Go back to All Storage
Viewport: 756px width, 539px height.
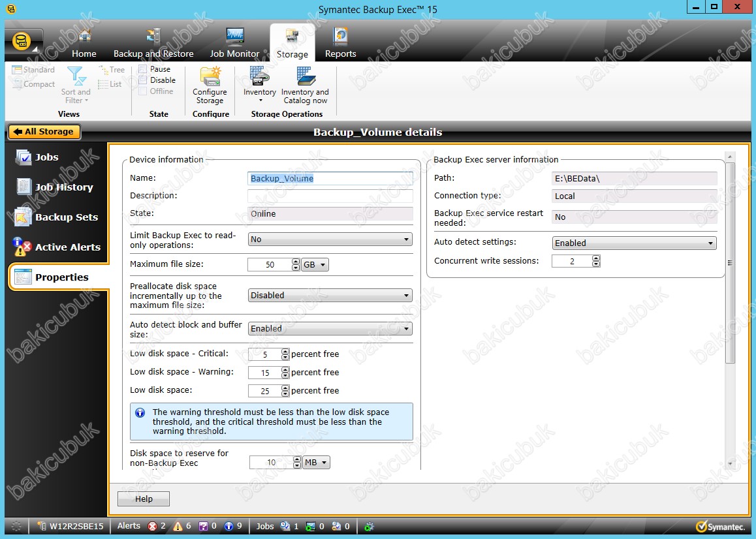(x=44, y=132)
